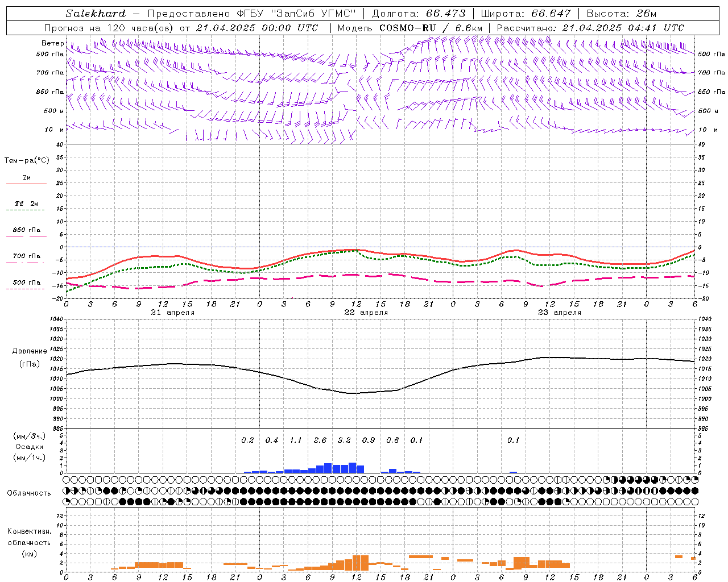Click the 'Модель COSMO-RU / 6.6км' text

click(x=410, y=28)
